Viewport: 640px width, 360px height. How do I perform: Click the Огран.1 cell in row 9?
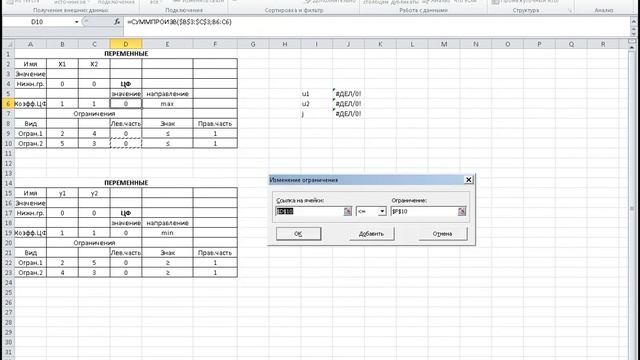(x=31, y=133)
